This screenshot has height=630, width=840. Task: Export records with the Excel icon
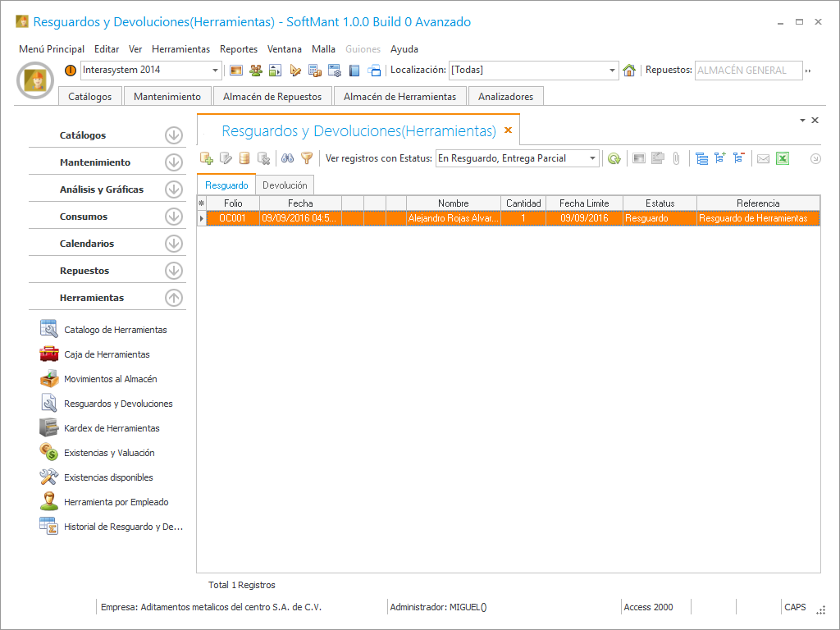click(782, 158)
